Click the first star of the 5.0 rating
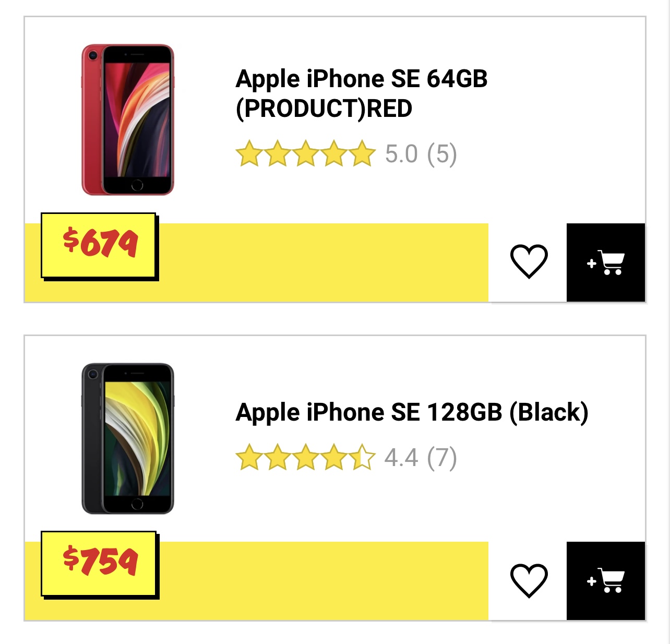670x644 pixels. (x=249, y=154)
